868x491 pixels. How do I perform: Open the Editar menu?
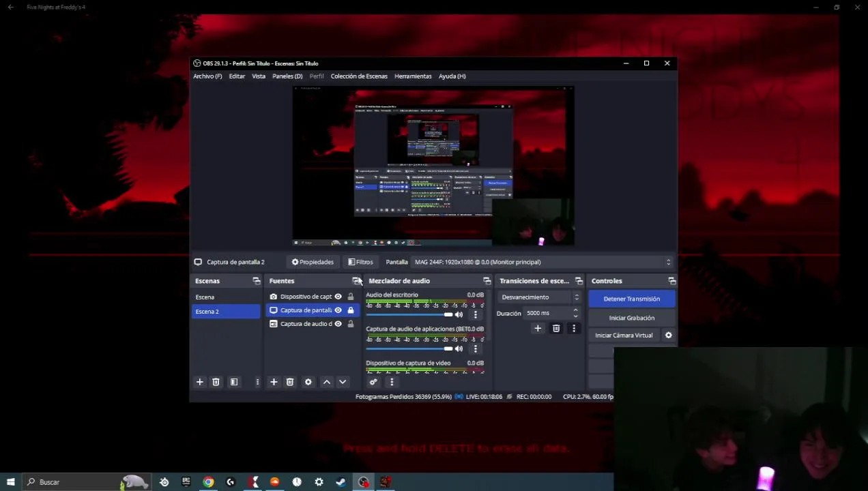point(237,76)
